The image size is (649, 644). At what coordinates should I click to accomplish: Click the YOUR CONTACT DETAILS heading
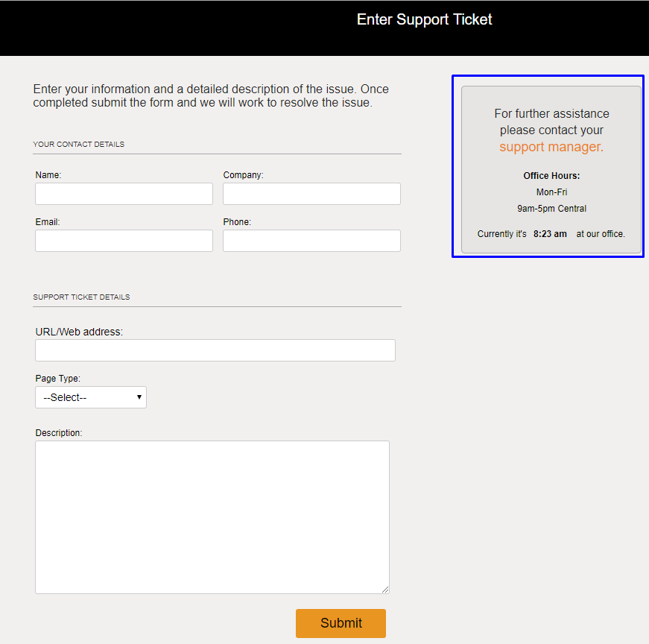[79, 144]
